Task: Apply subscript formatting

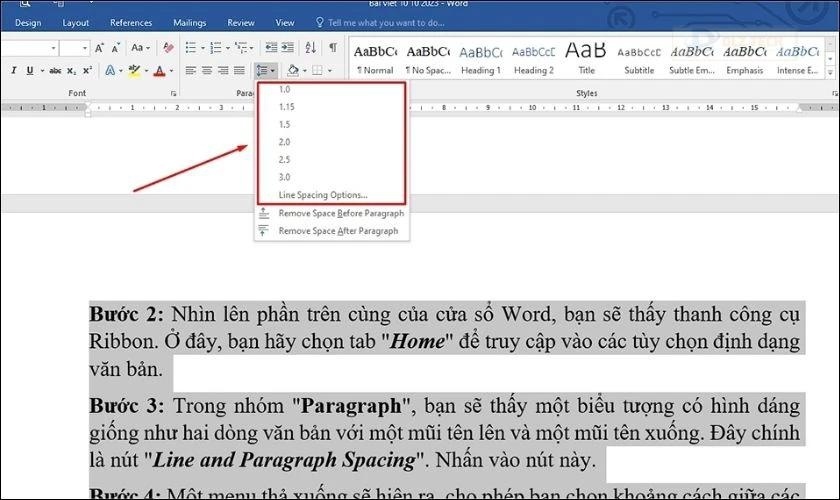Action: (x=71, y=71)
